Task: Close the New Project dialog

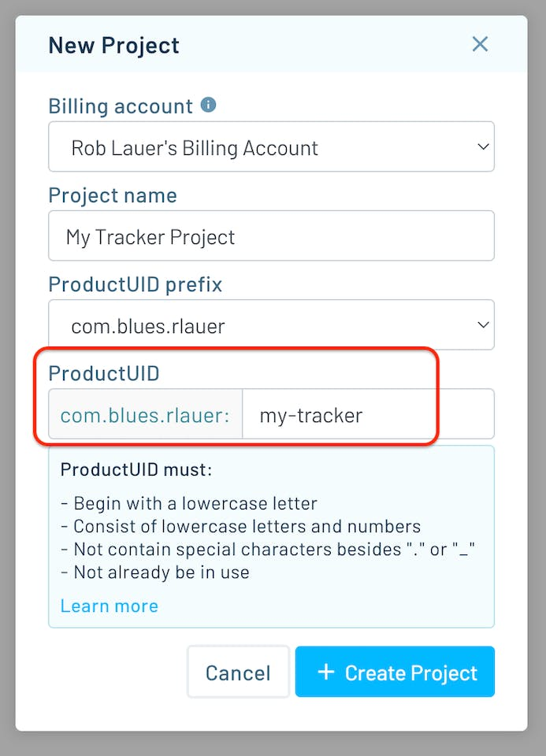Action: click(x=480, y=44)
